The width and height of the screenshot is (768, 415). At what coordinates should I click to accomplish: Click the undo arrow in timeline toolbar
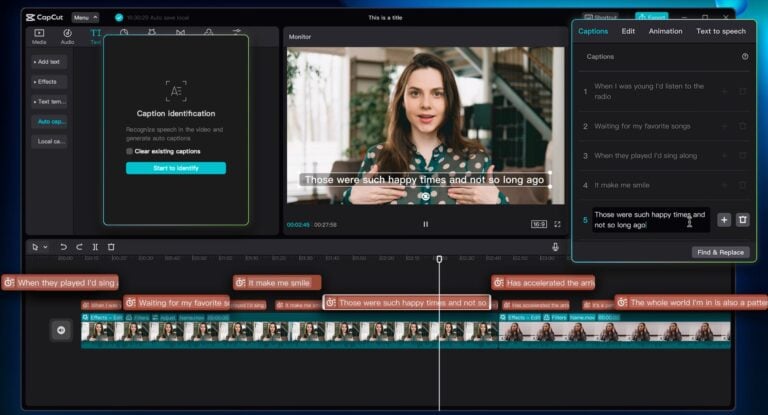(63, 247)
